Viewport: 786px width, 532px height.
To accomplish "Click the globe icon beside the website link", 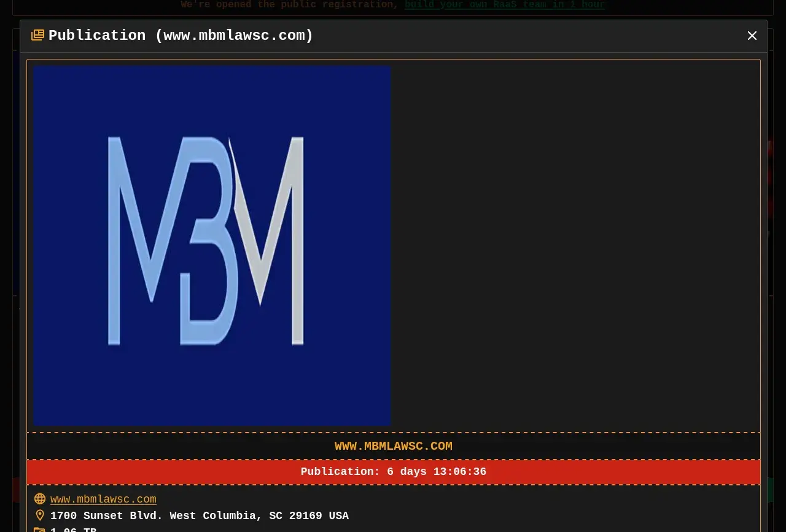I will click(x=40, y=499).
